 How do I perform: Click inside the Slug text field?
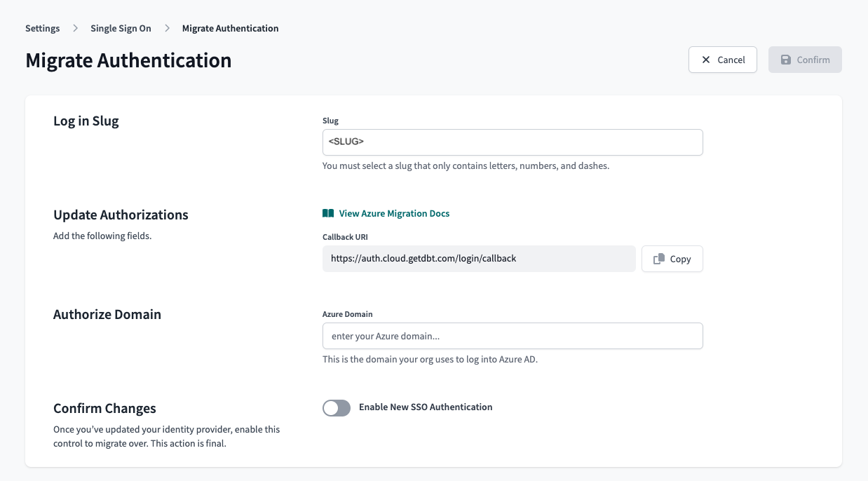(x=513, y=142)
